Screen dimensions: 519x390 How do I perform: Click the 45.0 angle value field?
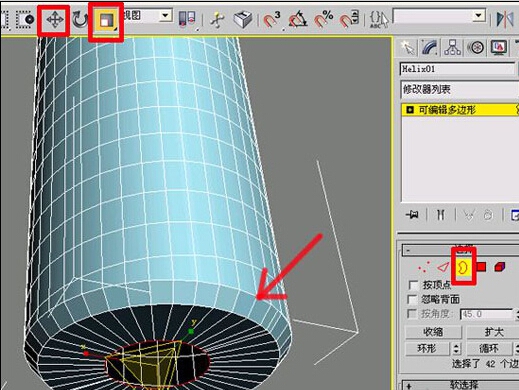486,314
